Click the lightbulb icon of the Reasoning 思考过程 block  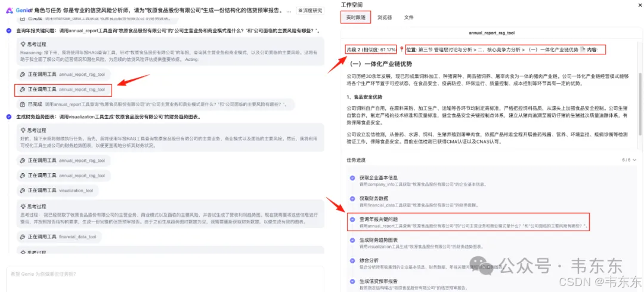point(23,44)
